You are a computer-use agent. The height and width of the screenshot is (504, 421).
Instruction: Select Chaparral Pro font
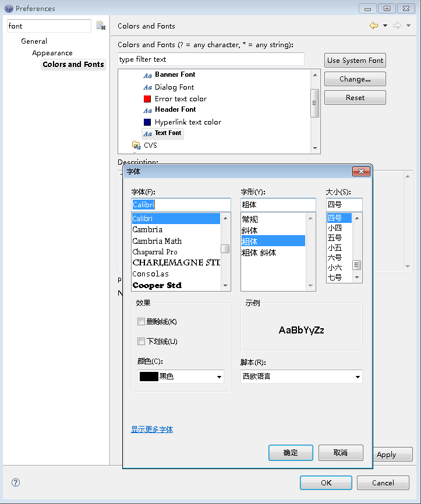176,251
